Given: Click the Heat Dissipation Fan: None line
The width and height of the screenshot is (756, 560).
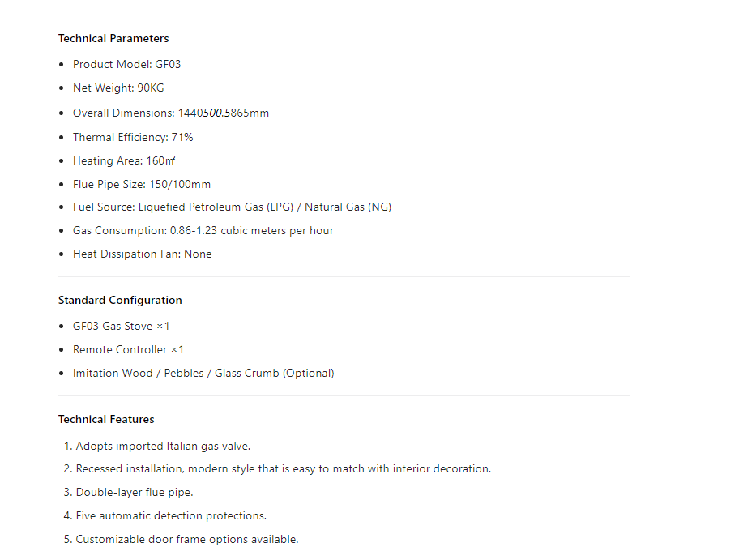Looking at the screenshot, I should (x=143, y=254).
